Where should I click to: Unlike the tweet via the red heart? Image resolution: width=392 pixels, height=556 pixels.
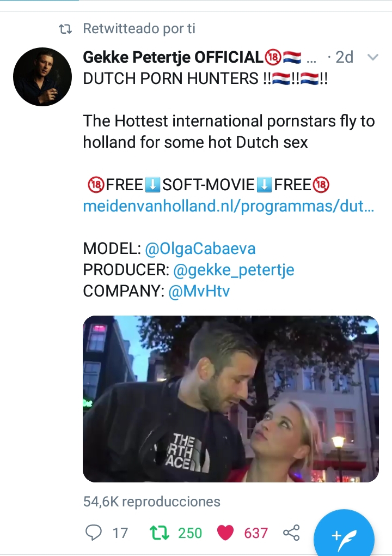click(225, 533)
